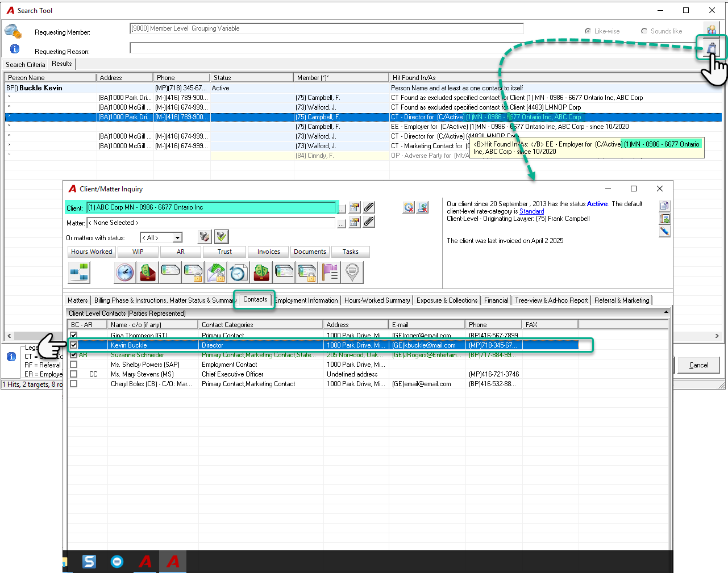Click the map pin location icon
Image resolution: width=728 pixels, height=573 pixels.
(352, 273)
